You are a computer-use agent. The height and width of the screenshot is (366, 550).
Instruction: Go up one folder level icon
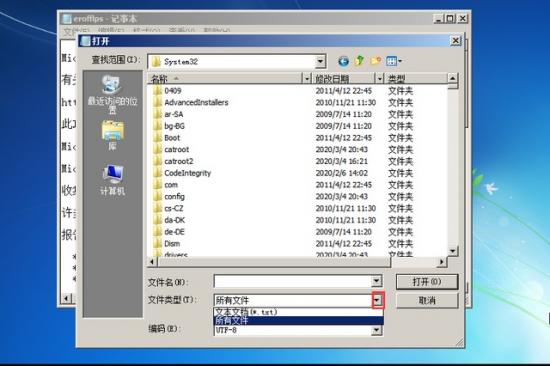[359, 61]
